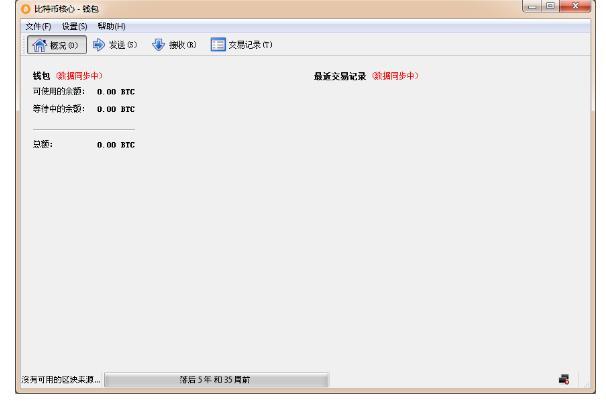This screenshot has height=401, width=606.
Task: Click the blue down-arrow receive icon
Action: tap(158, 45)
